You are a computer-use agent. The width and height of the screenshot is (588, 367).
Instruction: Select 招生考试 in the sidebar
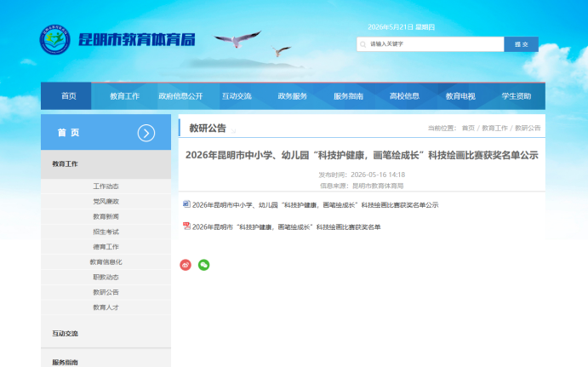pyautogui.click(x=106, y=232)
